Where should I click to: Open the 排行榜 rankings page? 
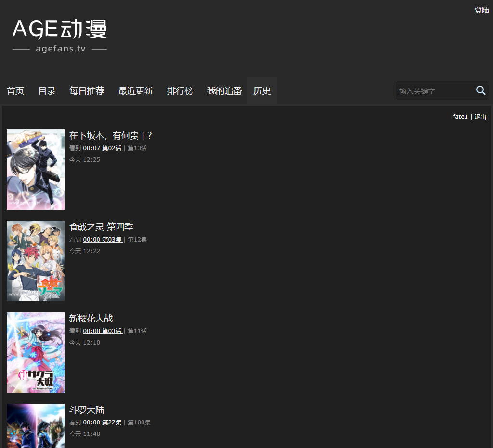pos(180,91)
